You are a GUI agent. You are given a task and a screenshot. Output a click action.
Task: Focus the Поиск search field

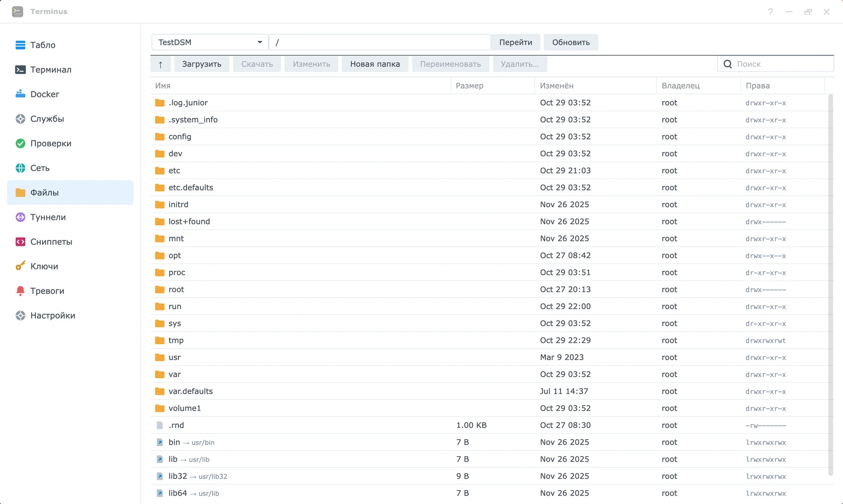tap(775, 64)
